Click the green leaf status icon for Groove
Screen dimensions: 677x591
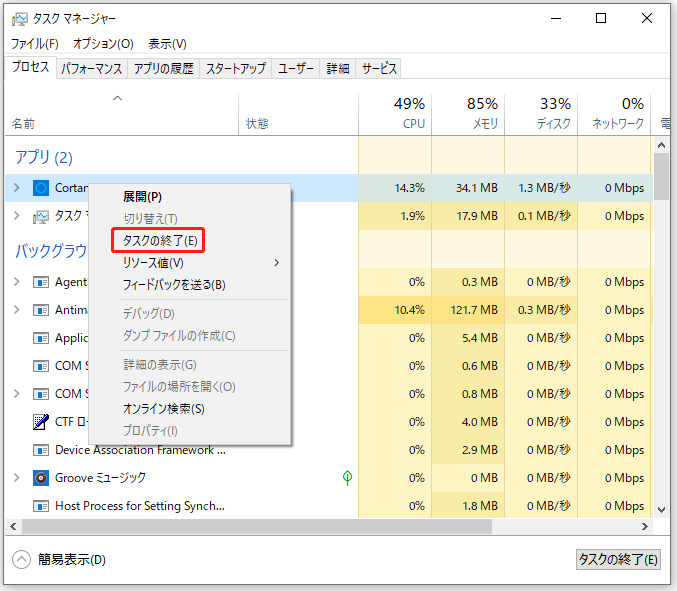point(347,478)
